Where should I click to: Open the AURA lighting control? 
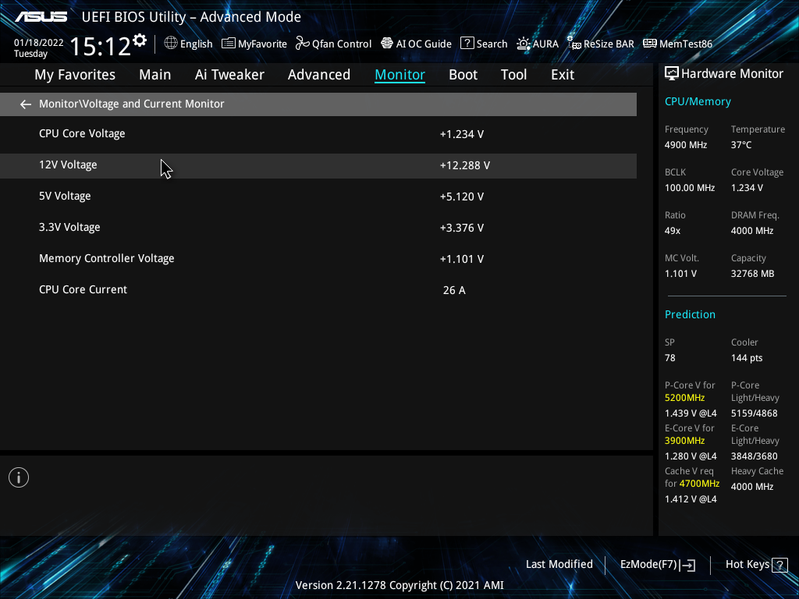[x=538, y=44]
